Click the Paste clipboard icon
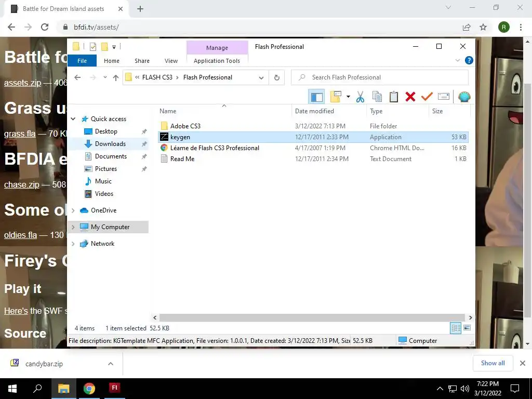Screen dimensions: 532x399 click(x=394, y=97)
